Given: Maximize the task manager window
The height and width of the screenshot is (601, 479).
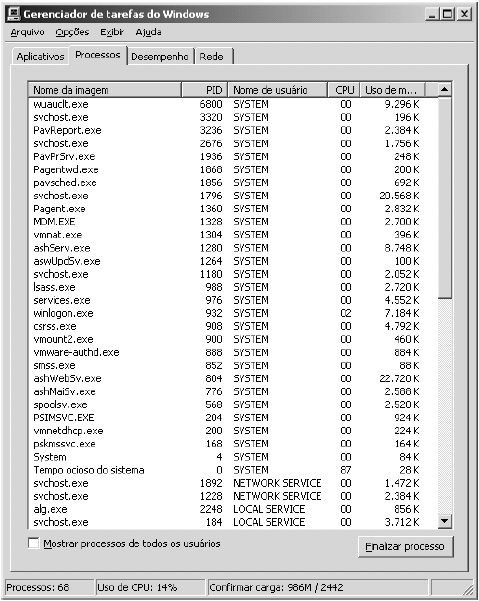Looking at the screenshot, I should coord(447,14).
